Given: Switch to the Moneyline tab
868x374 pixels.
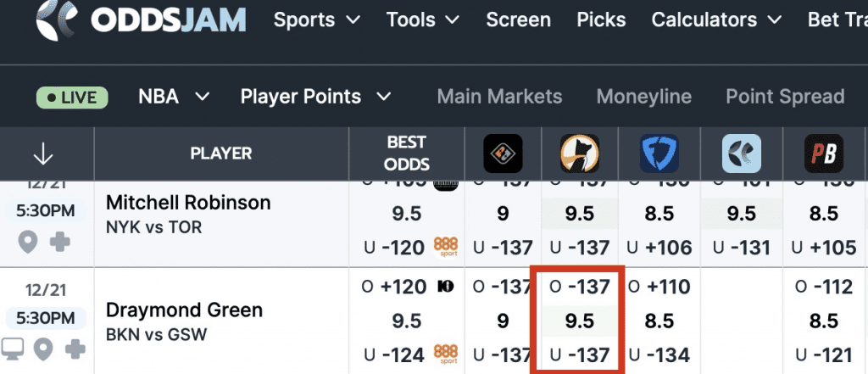Looking at the screenshot, I should click(x=643, y=97).
